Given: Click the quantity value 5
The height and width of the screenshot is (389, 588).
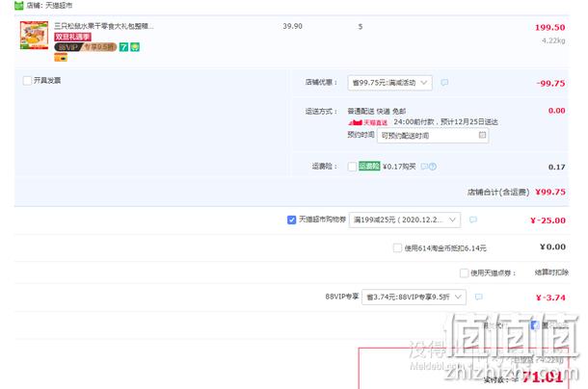Looking at the screenshot, I should pos(361,27).
